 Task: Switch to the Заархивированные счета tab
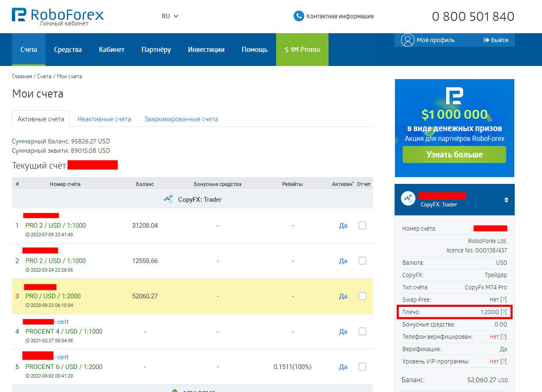pos(181,119)
